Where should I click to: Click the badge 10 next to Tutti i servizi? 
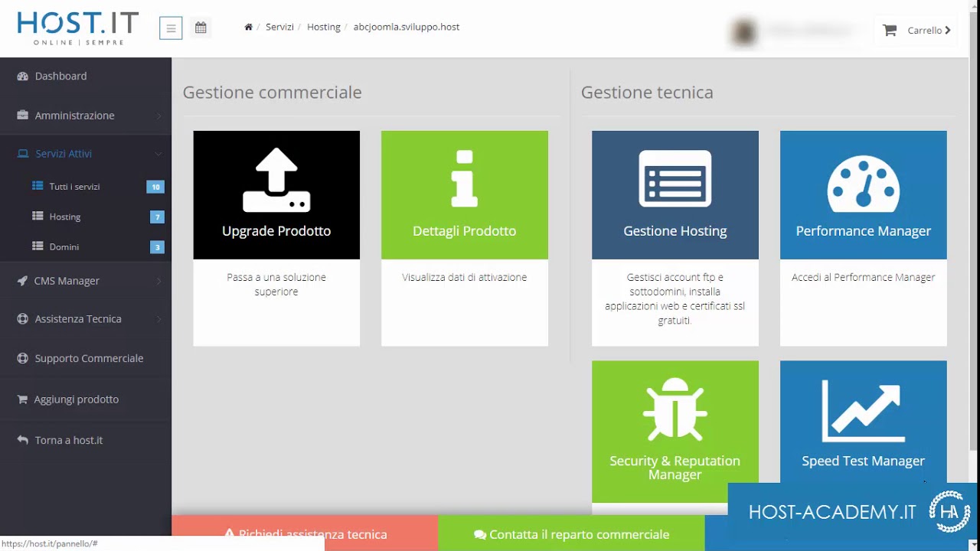pos(155,187)
